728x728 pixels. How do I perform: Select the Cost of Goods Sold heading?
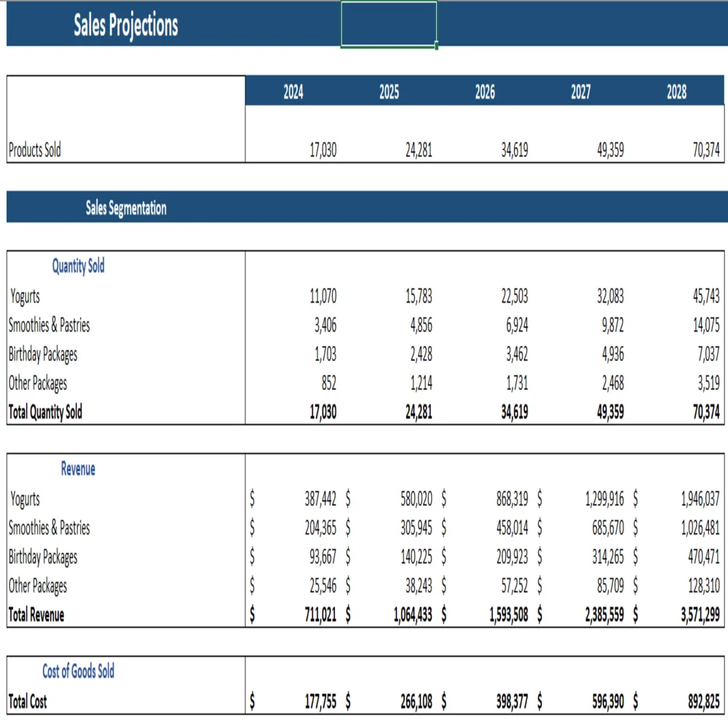(x=78, y=671)
